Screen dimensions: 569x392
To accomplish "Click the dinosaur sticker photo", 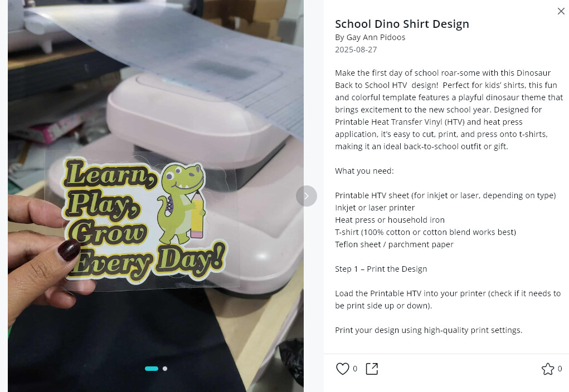I will 155,196.
